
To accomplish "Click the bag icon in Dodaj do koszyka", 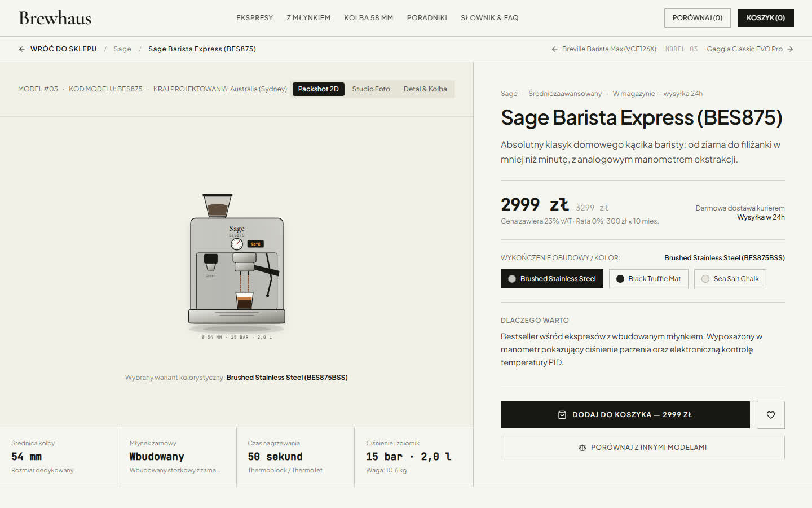I will (562, 415).
